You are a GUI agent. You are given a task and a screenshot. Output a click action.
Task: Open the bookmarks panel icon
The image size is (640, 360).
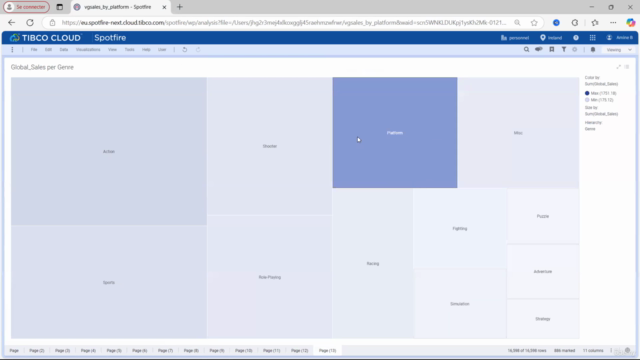[551, 49]
